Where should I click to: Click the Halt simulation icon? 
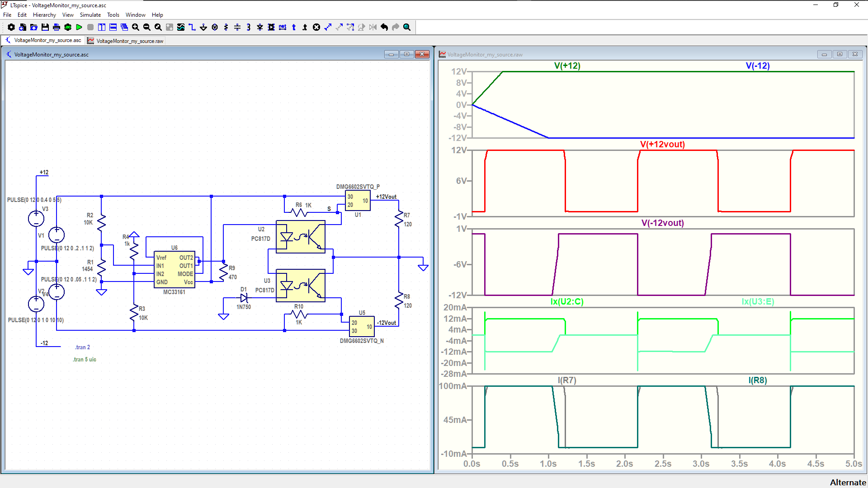tap(90, 27)
